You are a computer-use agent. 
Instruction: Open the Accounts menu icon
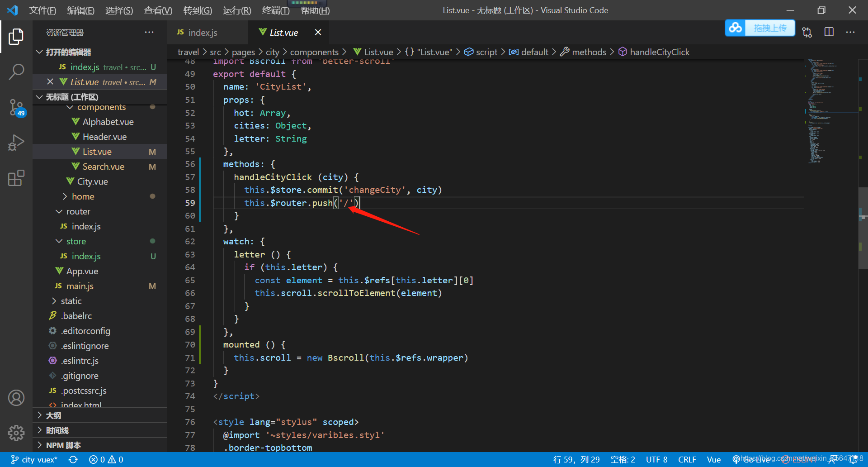(x=16, y=398)
